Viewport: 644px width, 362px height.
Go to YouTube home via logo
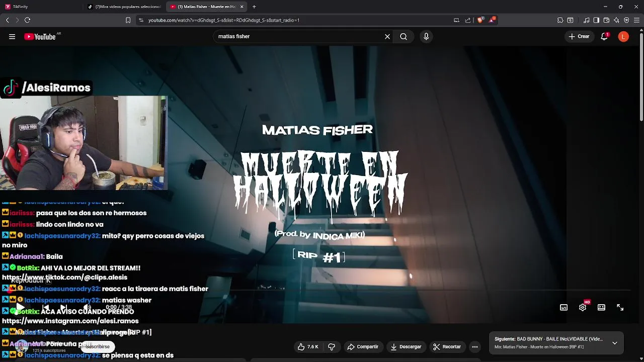pos(40,37)
